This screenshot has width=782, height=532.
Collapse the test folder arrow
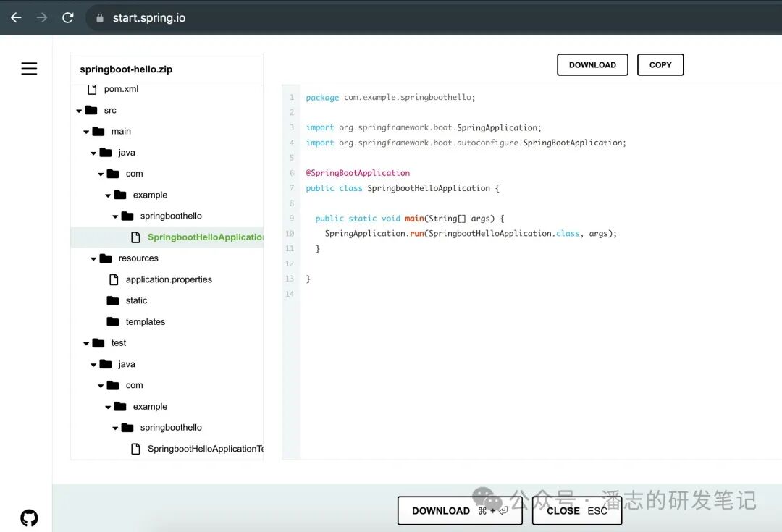[86, 344]
